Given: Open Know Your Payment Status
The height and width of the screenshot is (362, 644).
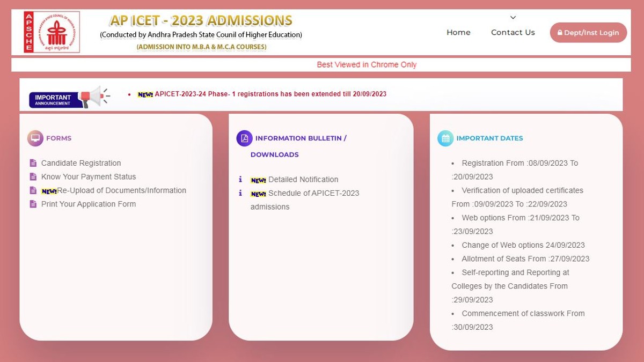Looking at the screenshot, I should click(x=89, y=177).
